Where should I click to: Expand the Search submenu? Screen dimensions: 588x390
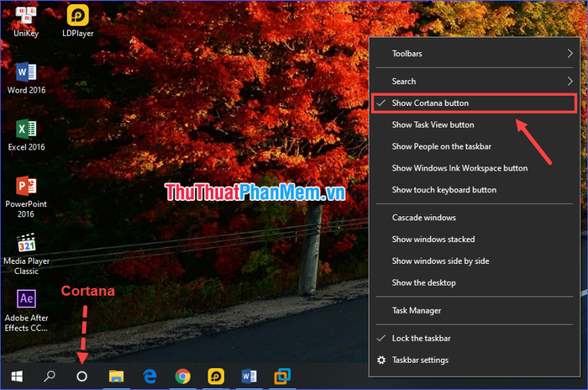pyautogui.click(x=474, y=82)
